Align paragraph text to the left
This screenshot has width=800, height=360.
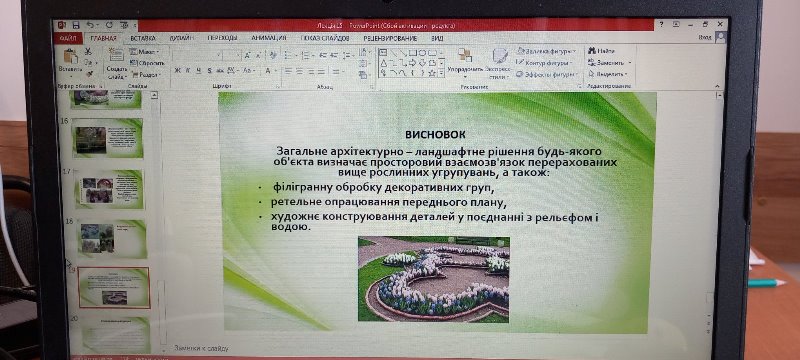coord(288,71)
